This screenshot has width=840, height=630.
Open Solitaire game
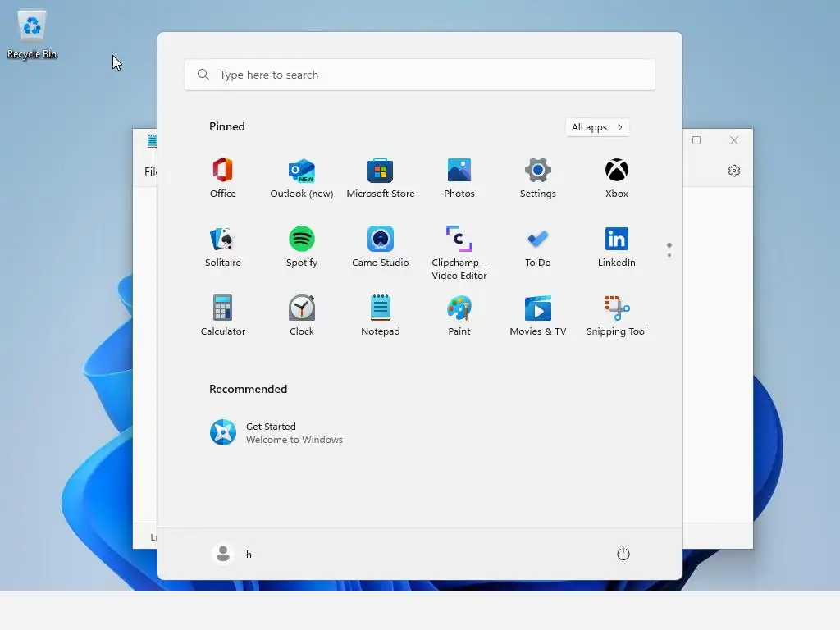coord(223,247)
